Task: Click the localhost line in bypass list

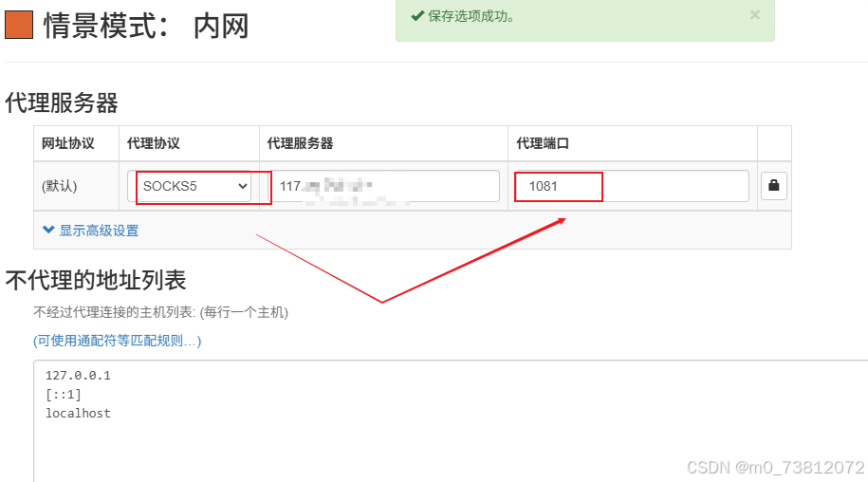Action: [x=78, y=414]
